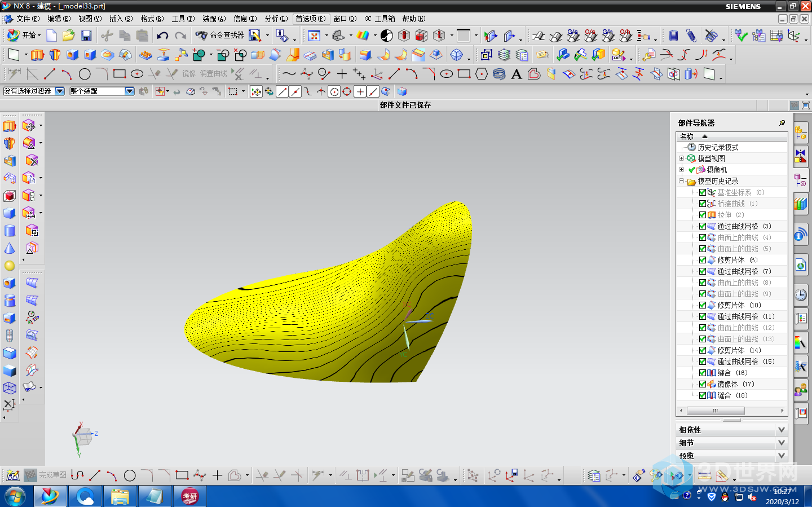
Task: Expand the 摄像机 tree node
Action: point(681,170)
